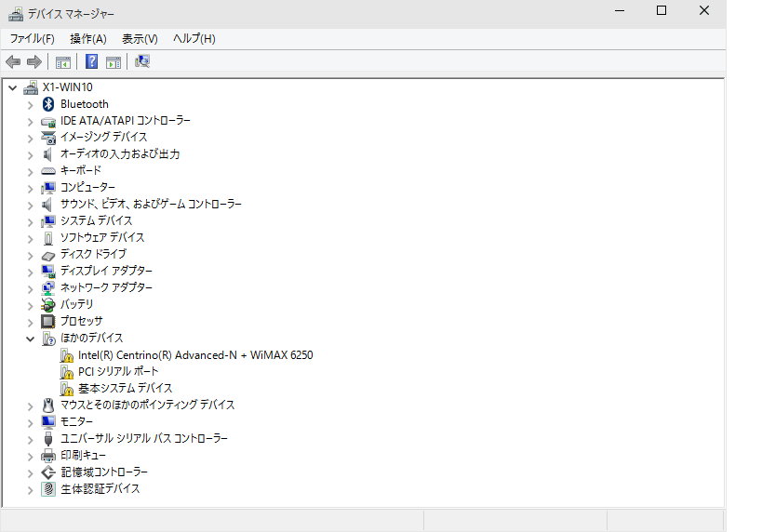762x532 pixels.
Task: Minimize the デバイス マネージャー window
Action: coord(620,10)
